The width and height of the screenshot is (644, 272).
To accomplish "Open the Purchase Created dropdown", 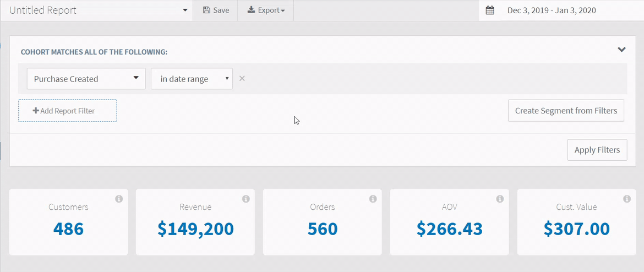I will pos(86,79).
